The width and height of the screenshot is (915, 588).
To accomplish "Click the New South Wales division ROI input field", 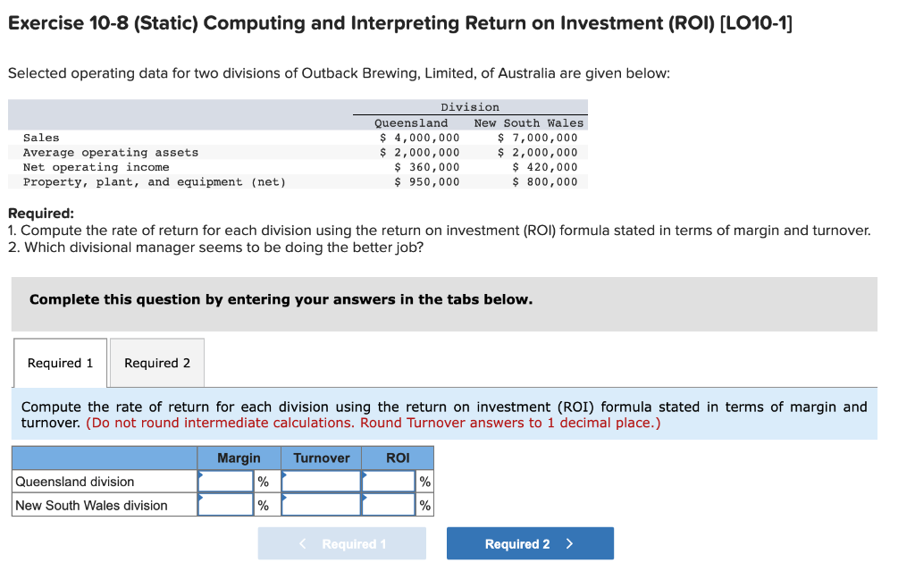I will tap(391, 505).
